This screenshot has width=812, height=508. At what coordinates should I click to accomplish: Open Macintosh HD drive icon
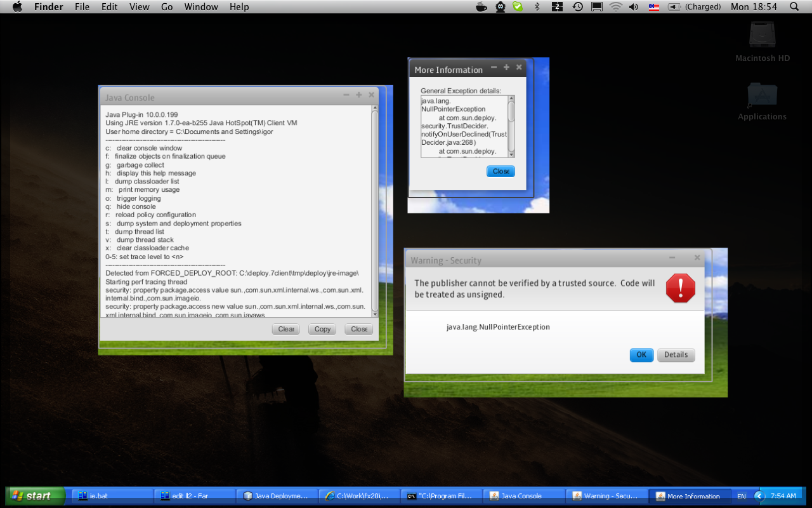point(762,37)
